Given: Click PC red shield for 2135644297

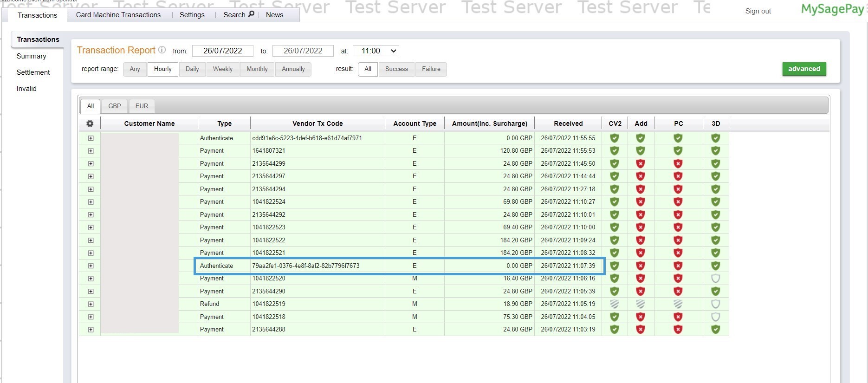Looking at the screenshot, I should coord(678,176).
